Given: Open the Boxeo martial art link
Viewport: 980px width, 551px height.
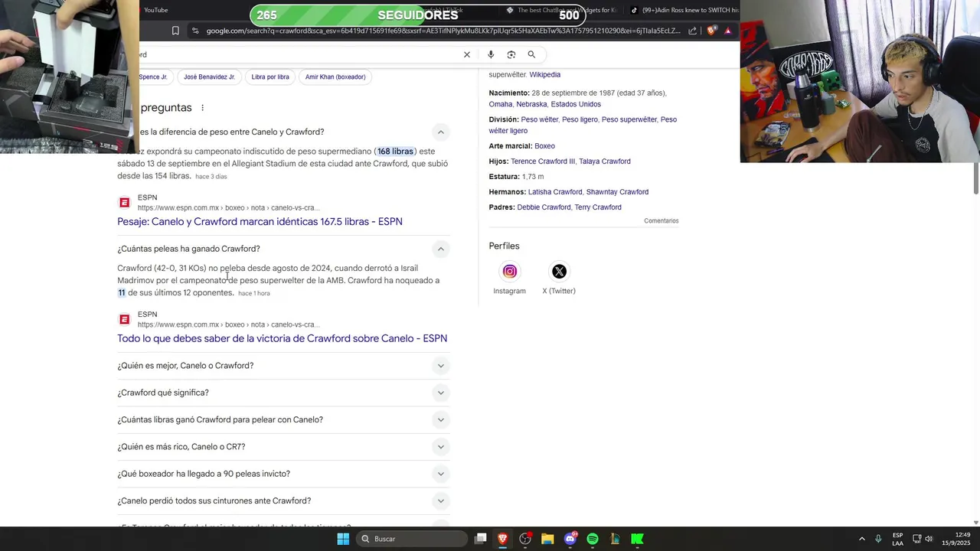Looking at the screenshot, I should (544, 146).
